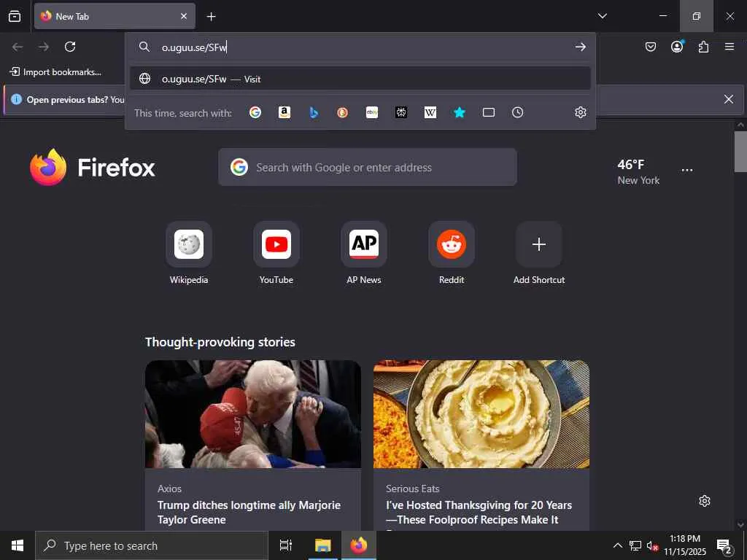Image resolution: width=747 pixels, height=560 pixels.
Task: Open the volume tray icon
Action: [x=651, y=545]
